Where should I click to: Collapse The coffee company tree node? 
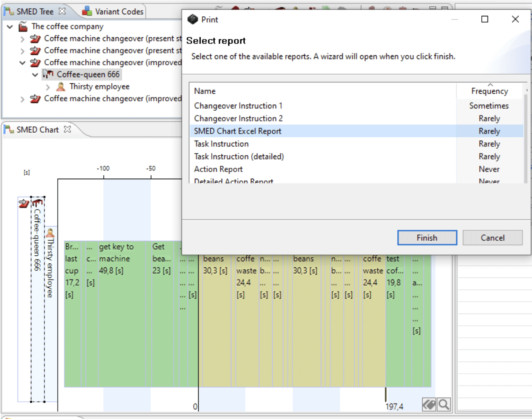tap(10, 27)
